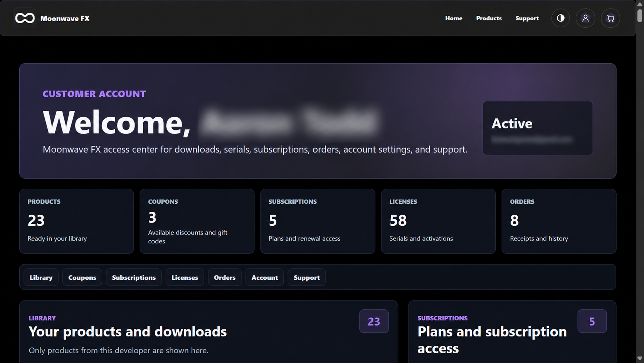
Task: Go to Home in the top navigation
Action: click(x=454, y=18)
